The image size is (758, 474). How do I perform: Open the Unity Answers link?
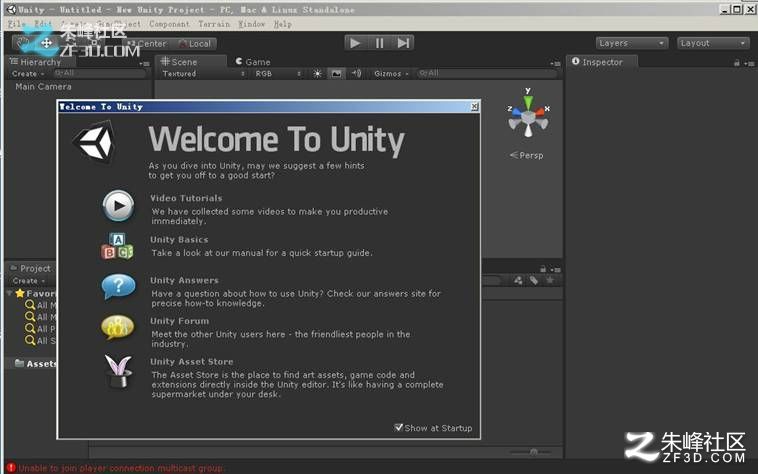pos(184,280)
